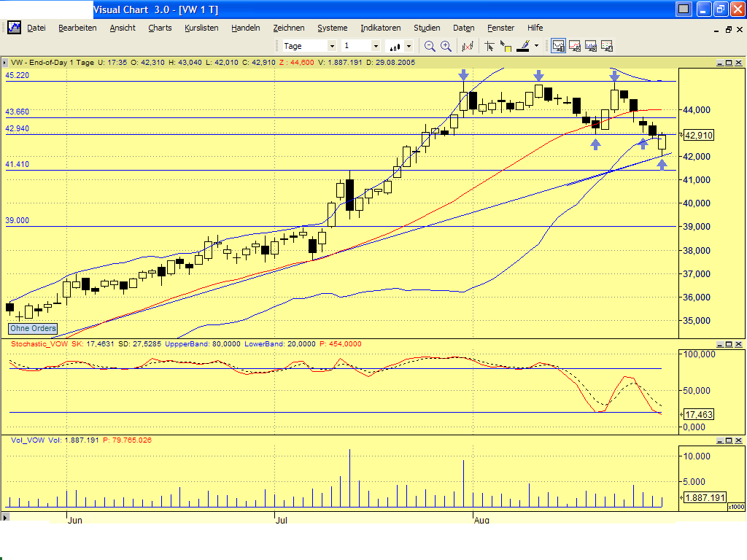Activate the crosshair data inspection tool
Image resolution: width=747 pixels, height=560 pixels.
490,45
